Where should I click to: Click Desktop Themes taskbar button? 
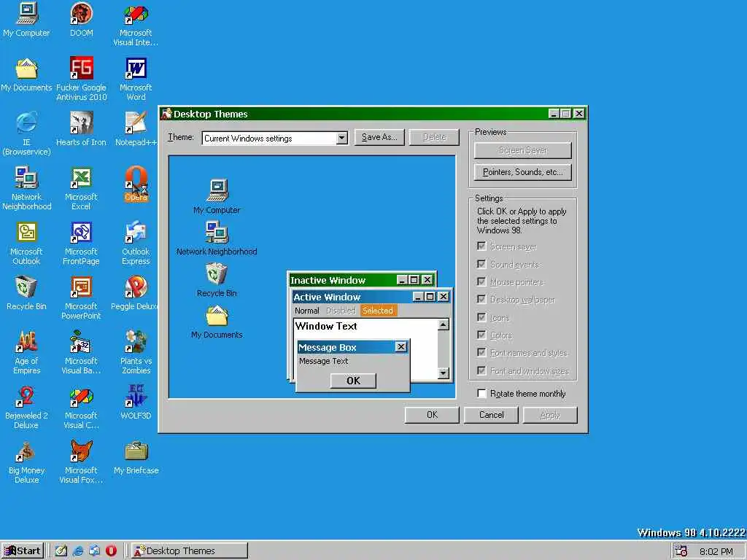190,551
